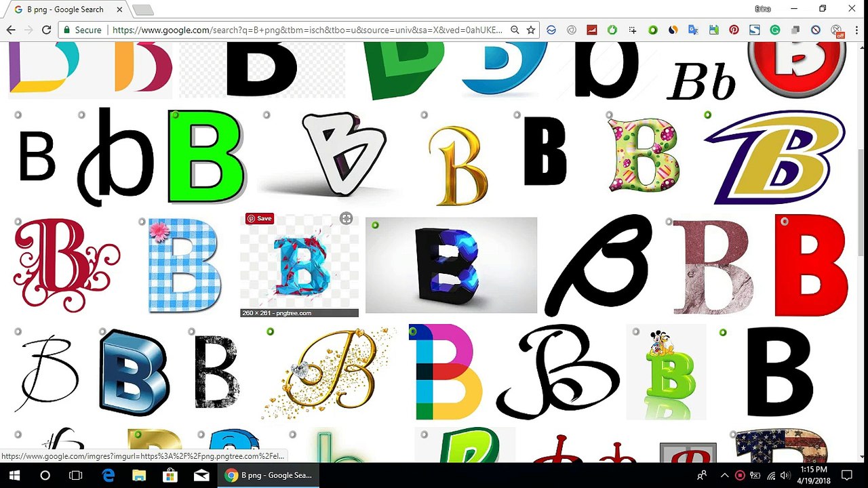
Task: Click the Brina profile button
Action: (x=763, y=9)
